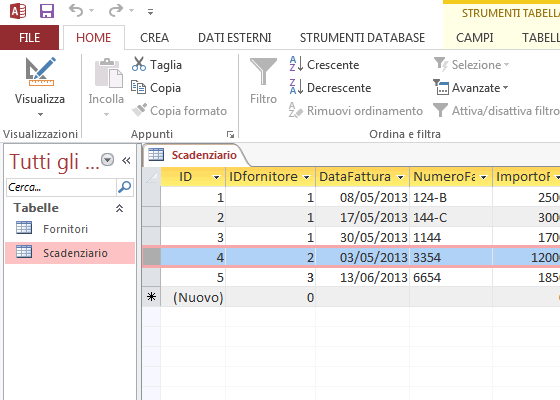Screen dimensions: 560x400
Task: Sort ascending with Crescente
Action: click(x=324, y=65)
